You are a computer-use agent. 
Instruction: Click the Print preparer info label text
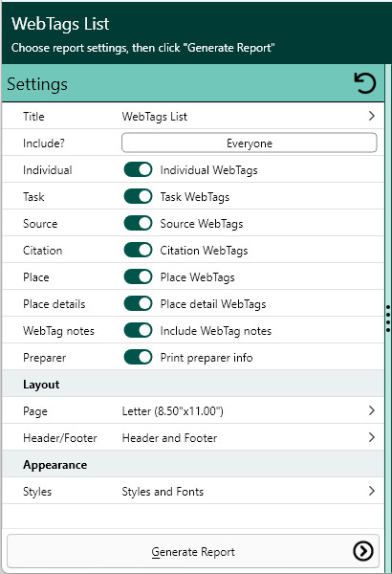[207, 358]
